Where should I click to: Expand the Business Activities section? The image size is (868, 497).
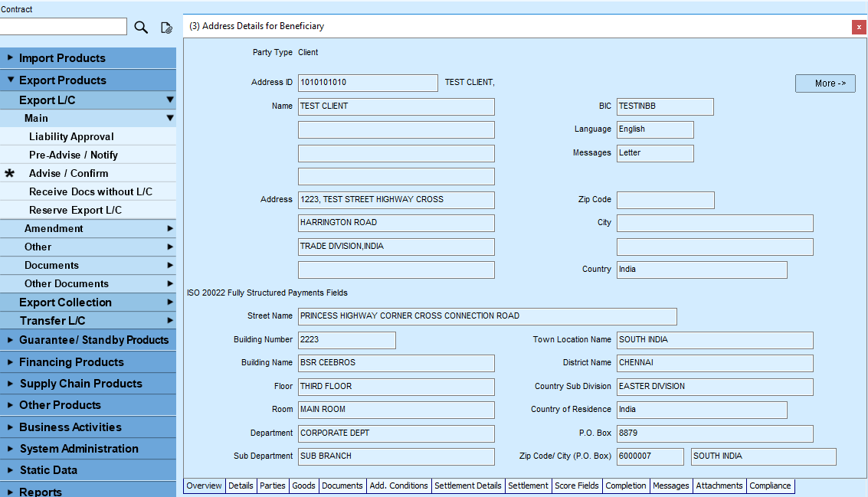pyautogui.click(x=88, y=427)
